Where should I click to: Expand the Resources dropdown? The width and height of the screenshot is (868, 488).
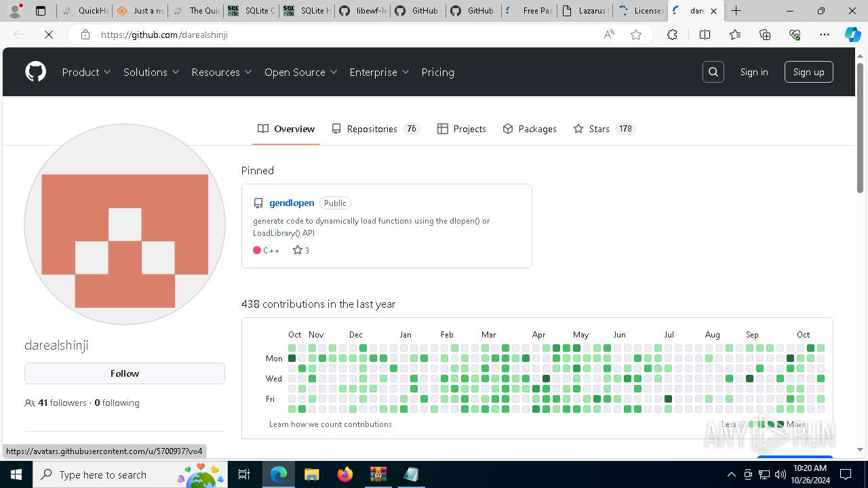(x=222, y=72)
